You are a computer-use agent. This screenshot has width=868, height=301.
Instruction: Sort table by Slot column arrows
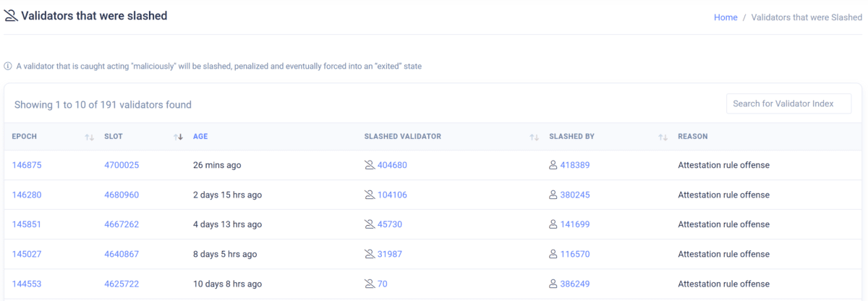pyautogui.click(x=178, y=137)
